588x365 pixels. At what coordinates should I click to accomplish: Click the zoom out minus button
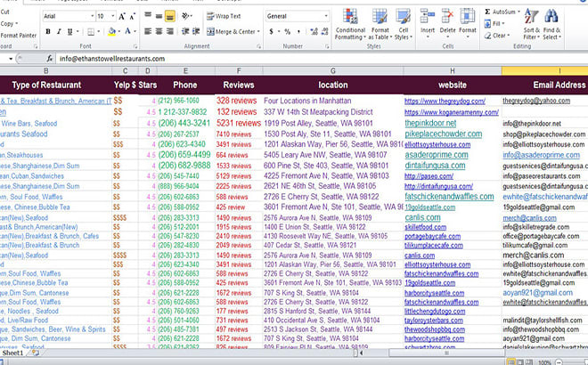coord(559,362)
